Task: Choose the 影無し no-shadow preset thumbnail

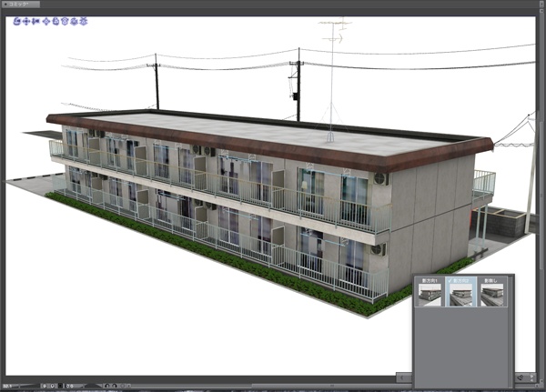Action: pos(491,292)
